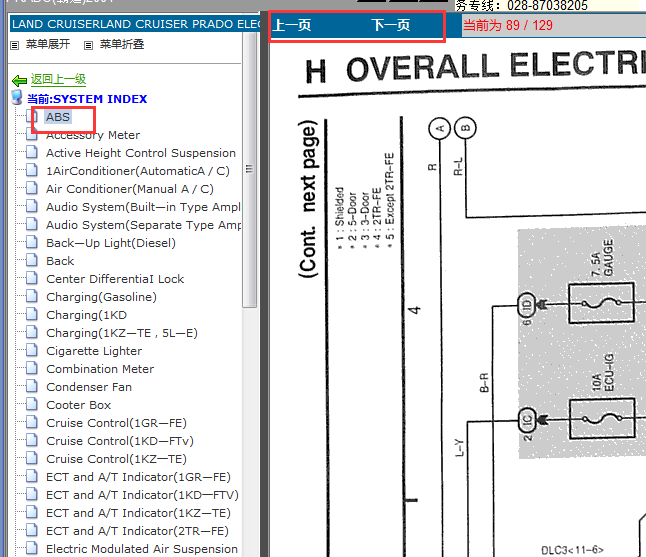Open Back-Up Light(Diesel) entry
646x557 pixels.
tap(111, 243)
